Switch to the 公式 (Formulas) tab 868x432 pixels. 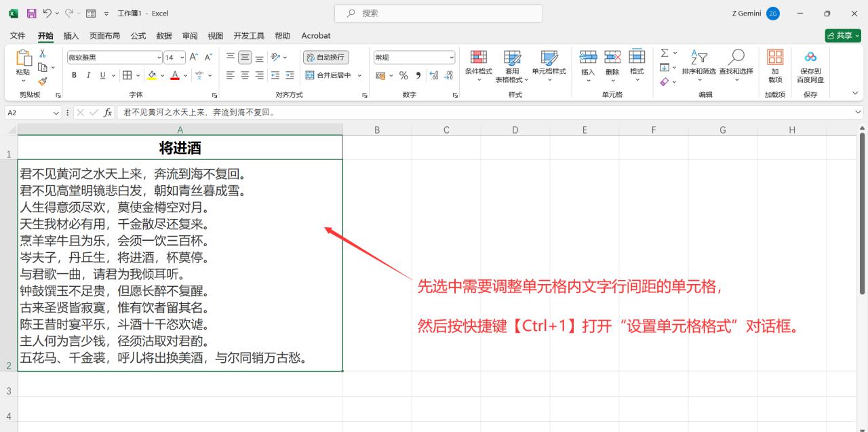(x=138, y=36)
